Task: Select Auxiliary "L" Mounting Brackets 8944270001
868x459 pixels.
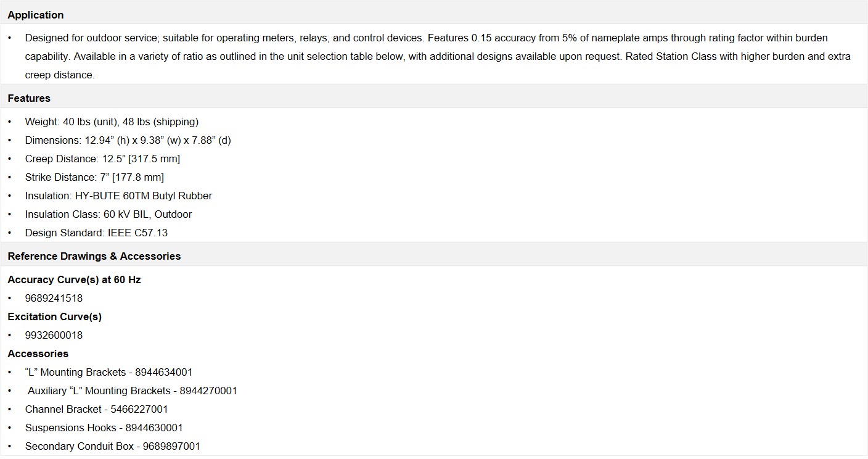Action: point(133,391)
